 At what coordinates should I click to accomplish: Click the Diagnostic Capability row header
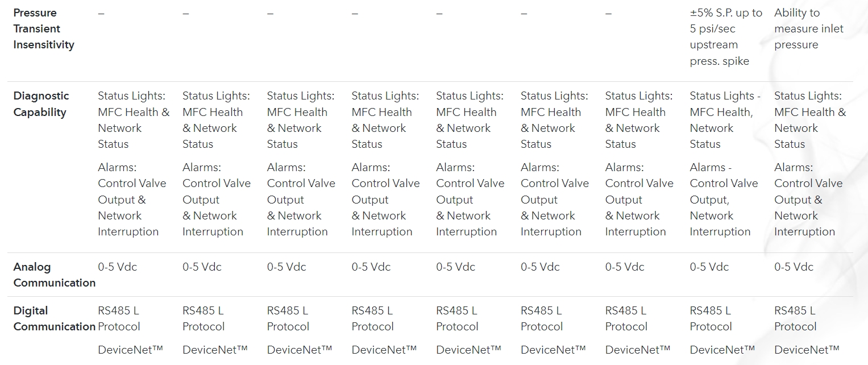(41, 104)
